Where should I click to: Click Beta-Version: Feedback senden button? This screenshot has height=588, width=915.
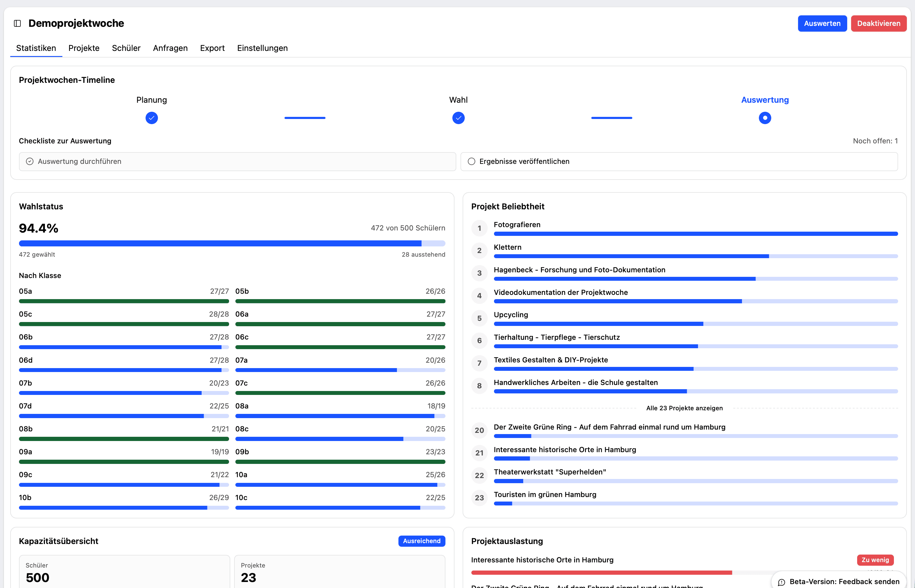coord(839,581)
